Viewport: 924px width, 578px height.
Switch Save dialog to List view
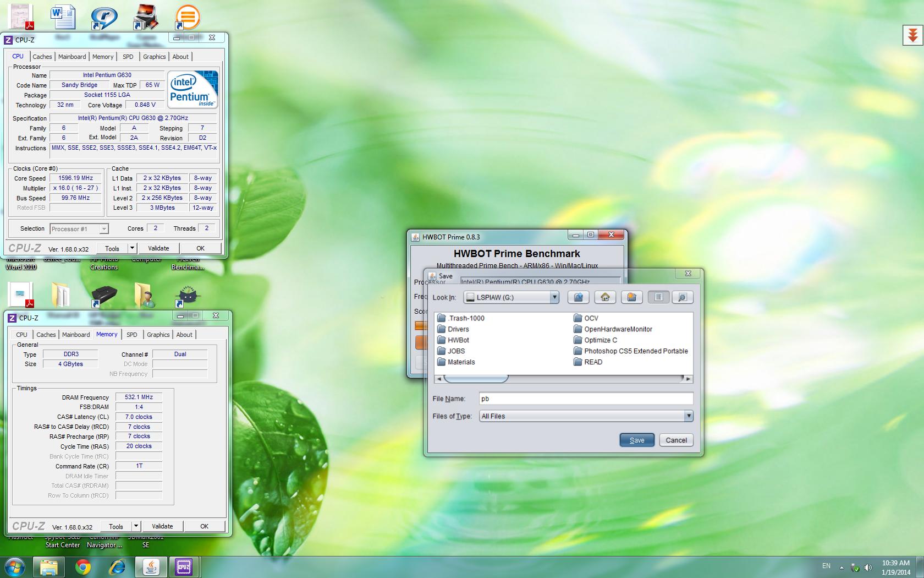[x=658, y=297]
